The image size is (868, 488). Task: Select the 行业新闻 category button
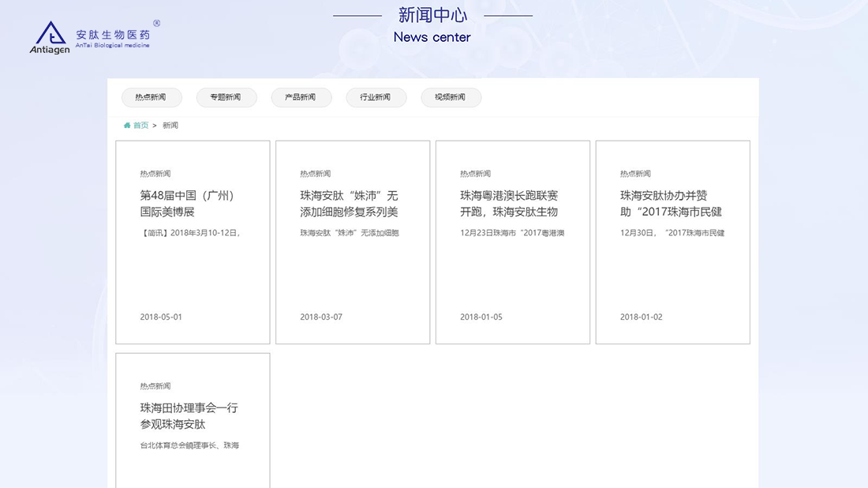[x=376, y=97]
